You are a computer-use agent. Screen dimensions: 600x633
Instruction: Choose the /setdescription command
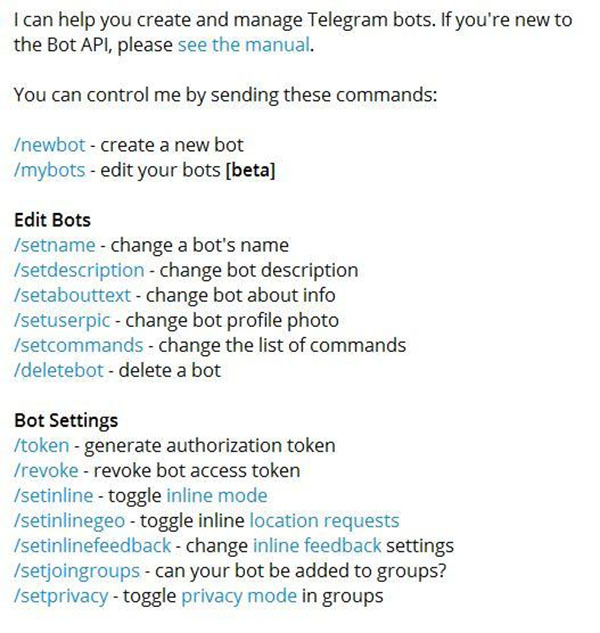(x=79, y=270)
